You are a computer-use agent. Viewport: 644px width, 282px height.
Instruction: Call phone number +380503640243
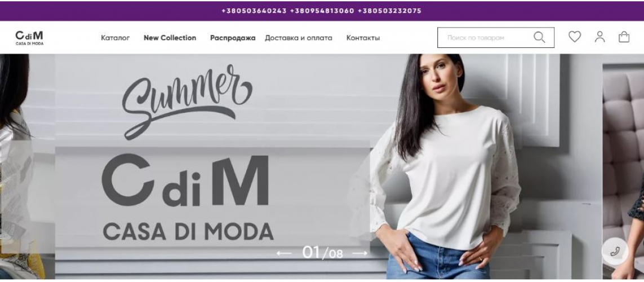click(x=254, y=11)
